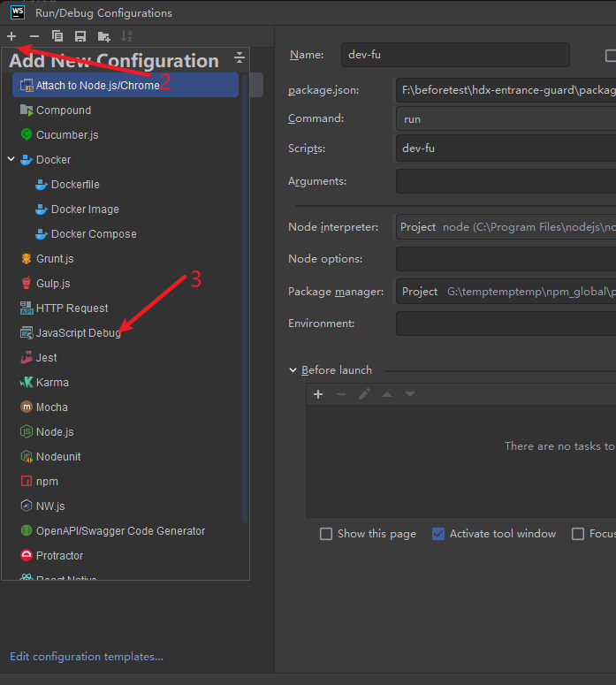This screenshot has width=616, height=685.
Task: Pick Cucumber.js from the configuration list
Action: coord(125,135)
